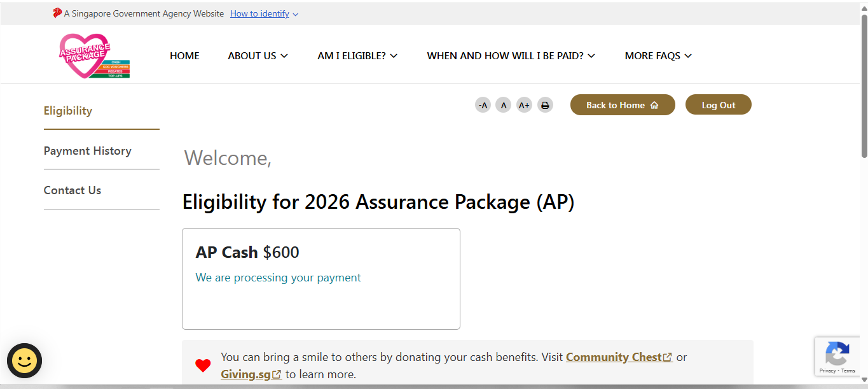Screen dimensions: 868x389
Task: Reset font size with A icon
Action: tap(504, 105)
